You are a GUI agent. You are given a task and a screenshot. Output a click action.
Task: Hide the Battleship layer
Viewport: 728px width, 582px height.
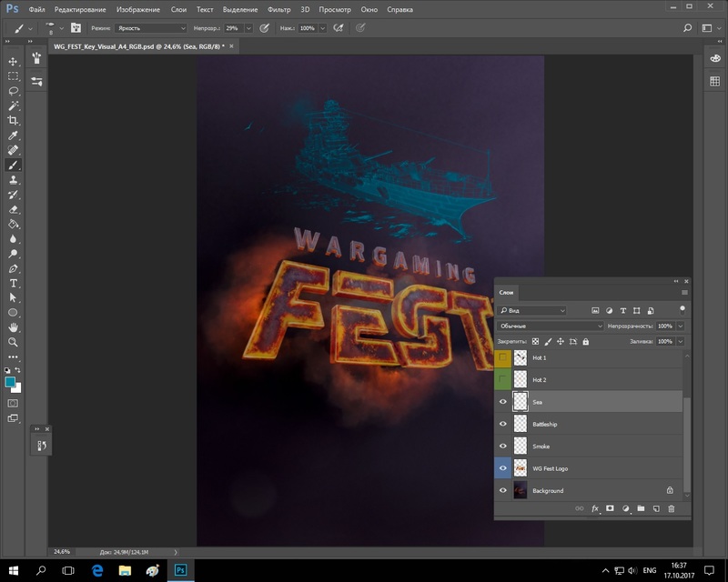(x=503, y=424)
